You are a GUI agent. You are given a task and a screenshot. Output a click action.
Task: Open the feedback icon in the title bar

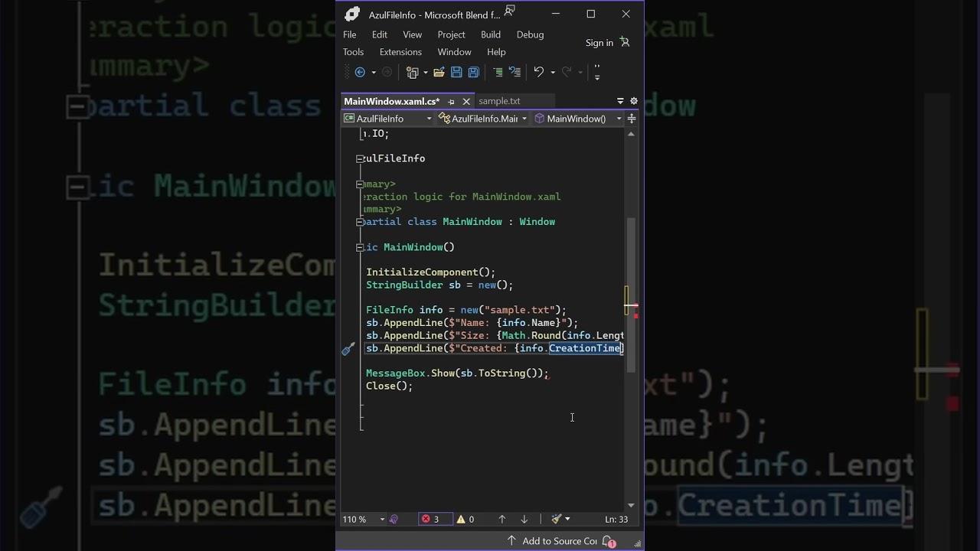[510, 11]
